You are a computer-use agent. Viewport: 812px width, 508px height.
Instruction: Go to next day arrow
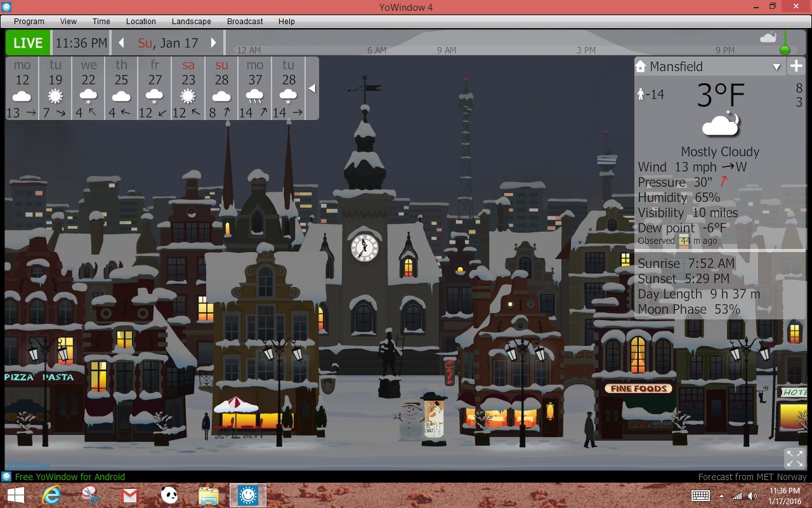(214, 43)
